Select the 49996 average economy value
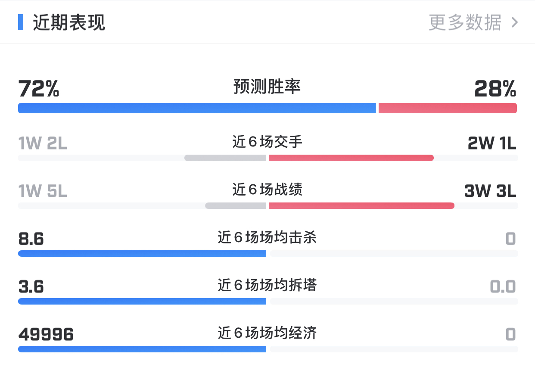This screenshot has width=535, height=392. tap(46, 335)
